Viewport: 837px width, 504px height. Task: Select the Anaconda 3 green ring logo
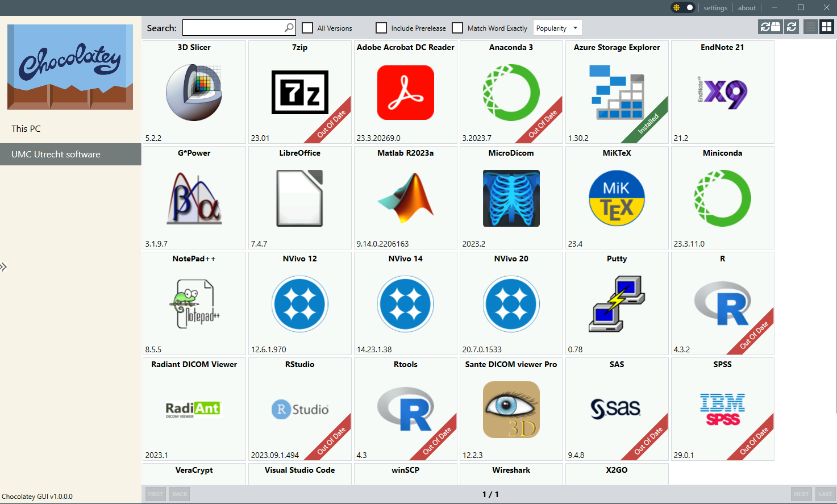click(511, 93)
